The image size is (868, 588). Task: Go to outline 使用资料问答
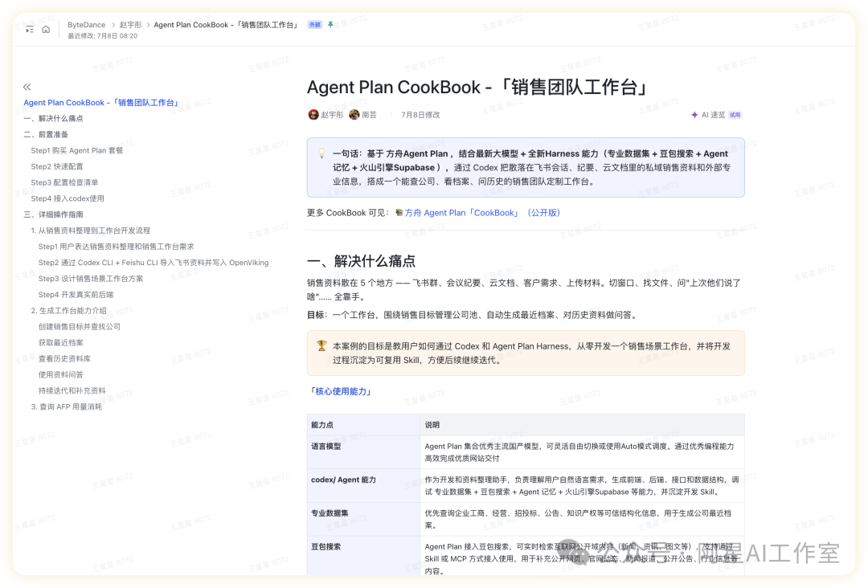point(61,375)
